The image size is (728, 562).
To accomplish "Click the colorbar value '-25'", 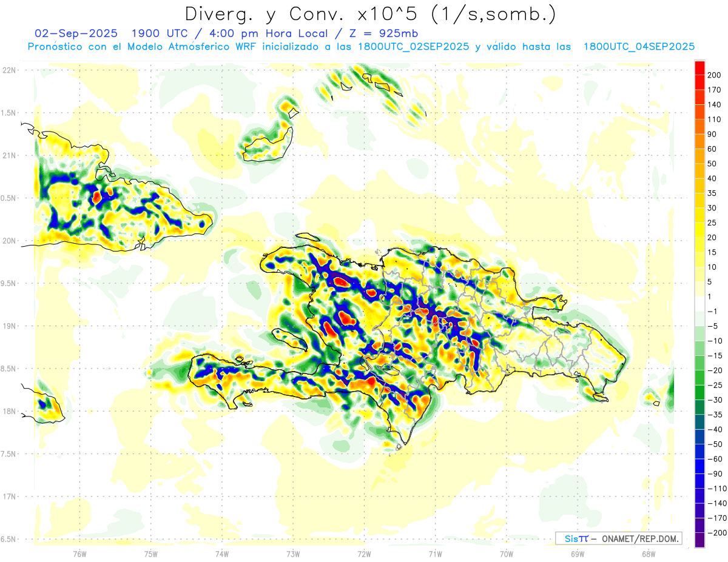I will [x=715, y=385].
